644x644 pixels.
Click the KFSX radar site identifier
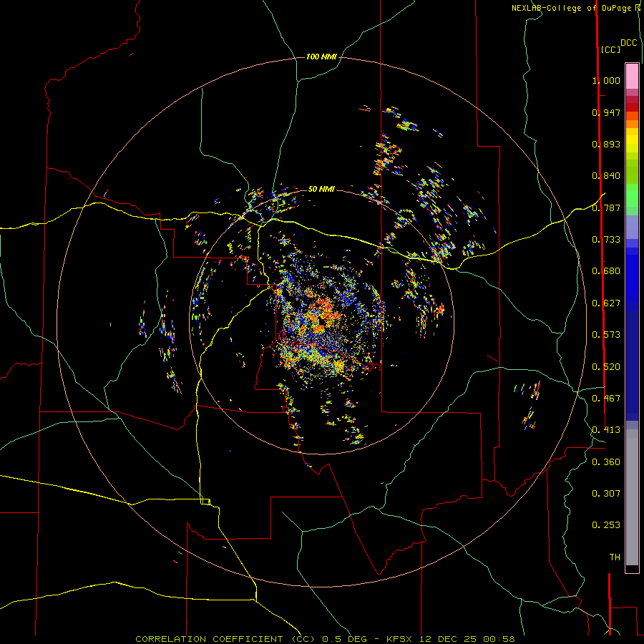point(400,639)
